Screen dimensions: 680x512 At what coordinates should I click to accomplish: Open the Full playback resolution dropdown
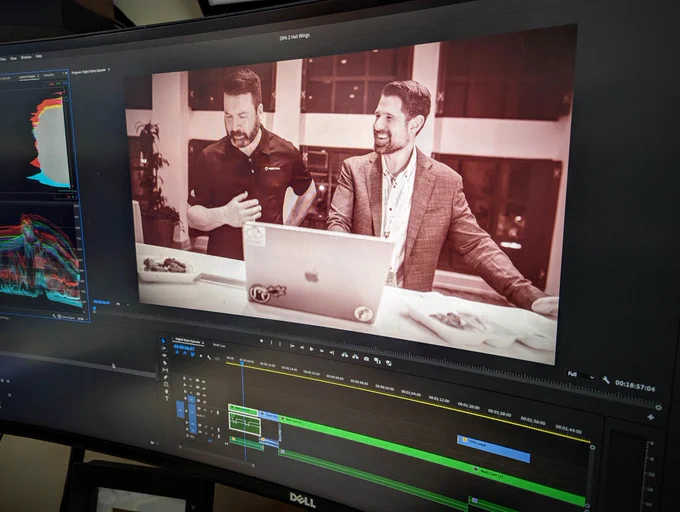[581, 375]
